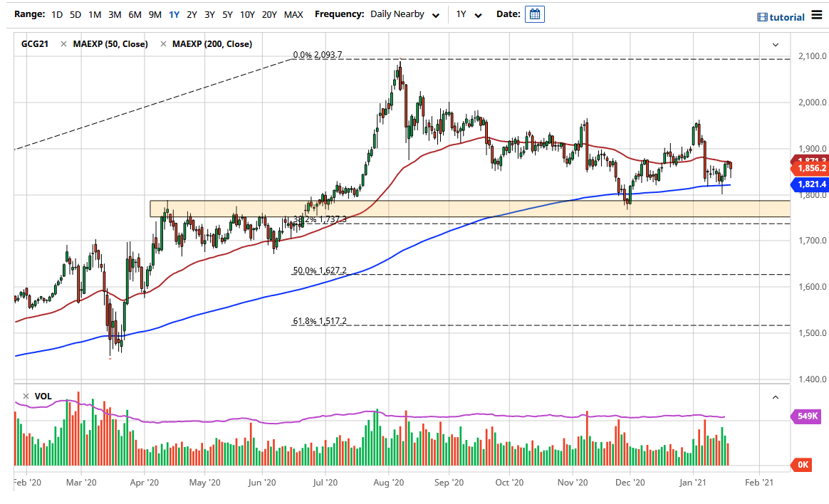Screen dimensions: 829x504
Task: Collapse the main chart with its chevron
Action: tap(776, 43)
